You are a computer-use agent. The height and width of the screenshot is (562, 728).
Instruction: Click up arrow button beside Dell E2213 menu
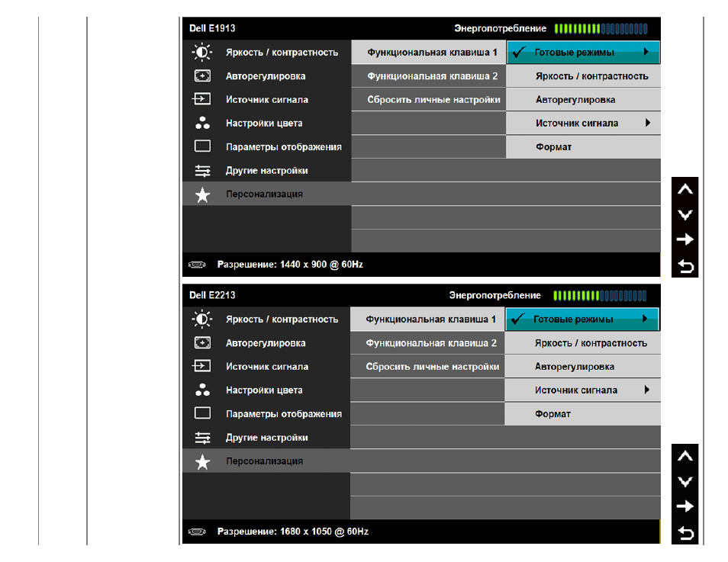point(685,456)
